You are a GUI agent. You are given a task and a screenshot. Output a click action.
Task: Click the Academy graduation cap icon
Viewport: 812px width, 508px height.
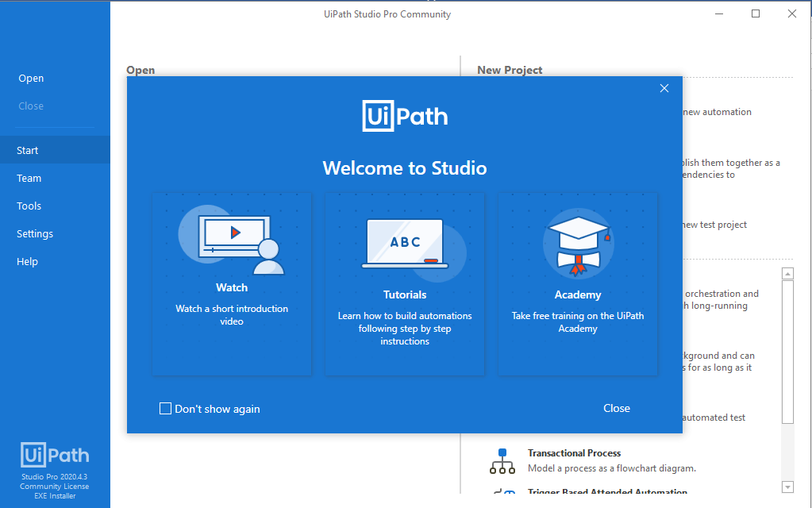pyautogui.click(x=578, y=245)
